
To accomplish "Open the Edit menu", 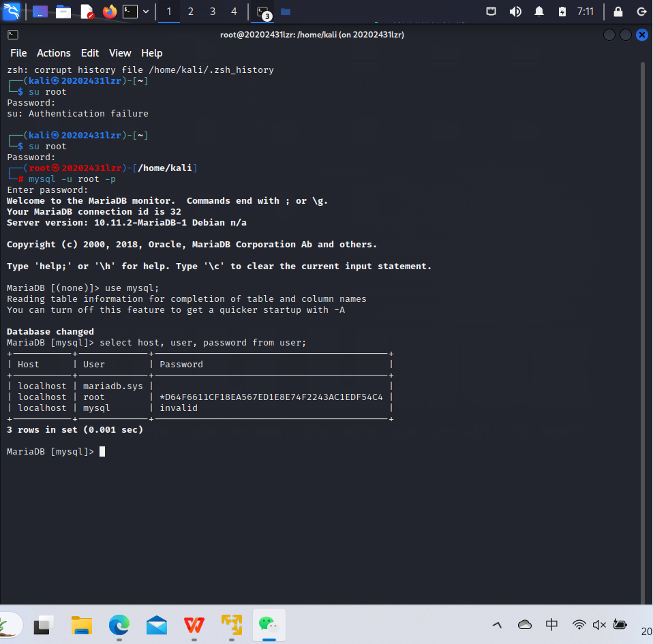I will [90, 53].
